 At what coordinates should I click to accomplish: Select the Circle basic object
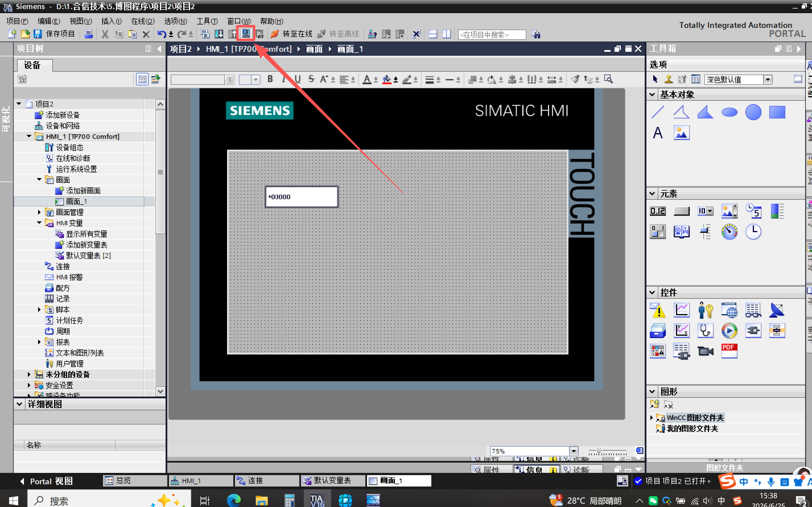pyautogui.click(x=753, y=112)
